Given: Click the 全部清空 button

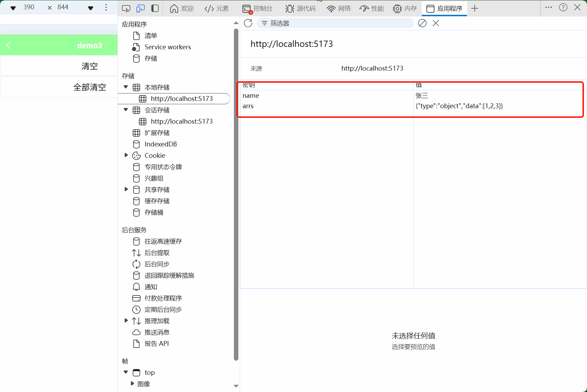Looking at the screenshot, I should tap(90, 87).
